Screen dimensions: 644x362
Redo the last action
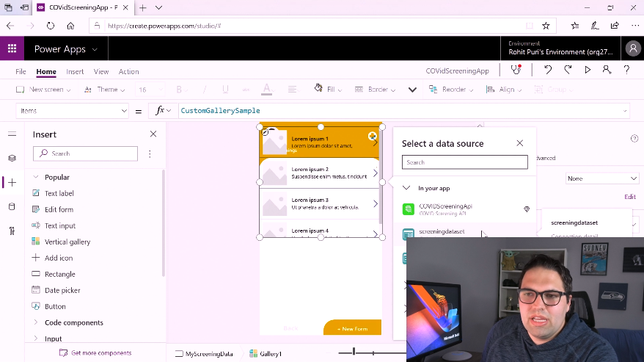pyautogui.click(x=568, y=70)
